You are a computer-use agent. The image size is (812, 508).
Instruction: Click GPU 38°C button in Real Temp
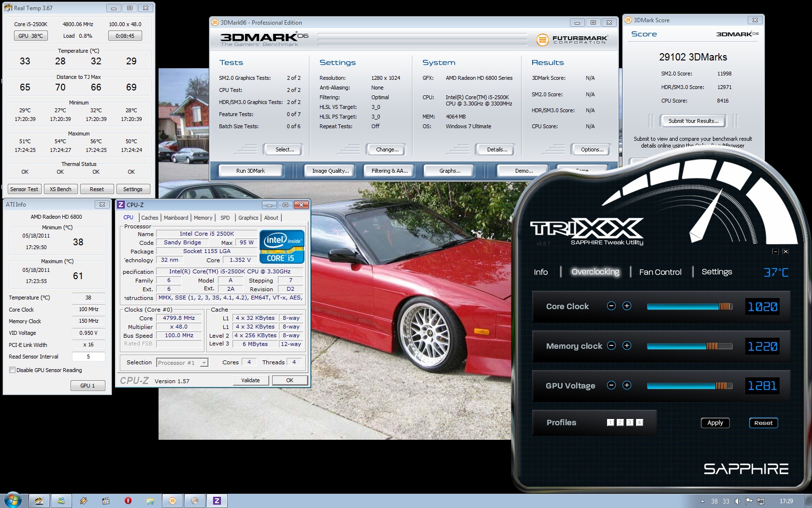(x=30, y=36)
